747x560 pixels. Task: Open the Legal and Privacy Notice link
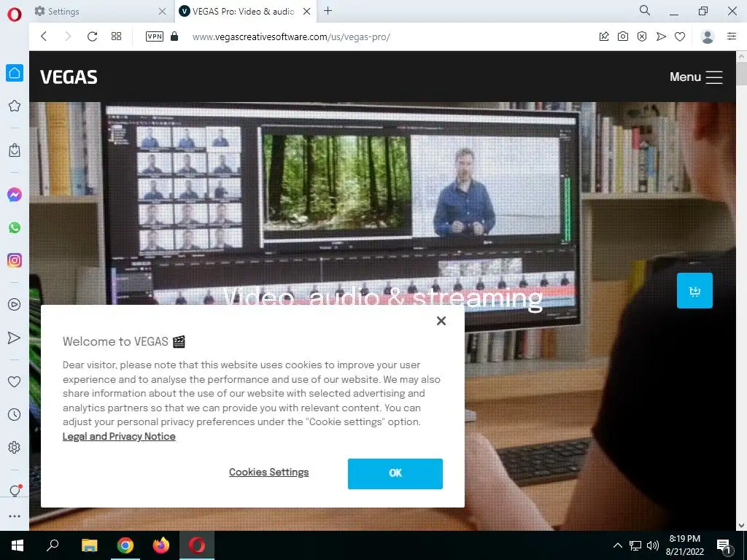(x=119, y=436)
